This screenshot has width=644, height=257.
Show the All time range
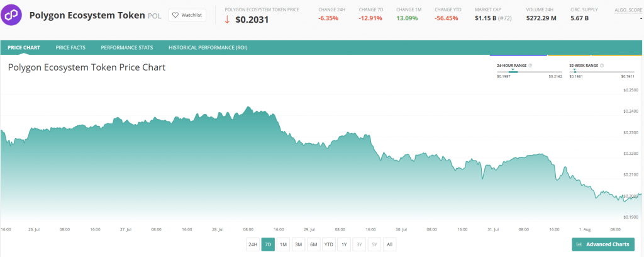pyautogui.click(x=389, y=244)
